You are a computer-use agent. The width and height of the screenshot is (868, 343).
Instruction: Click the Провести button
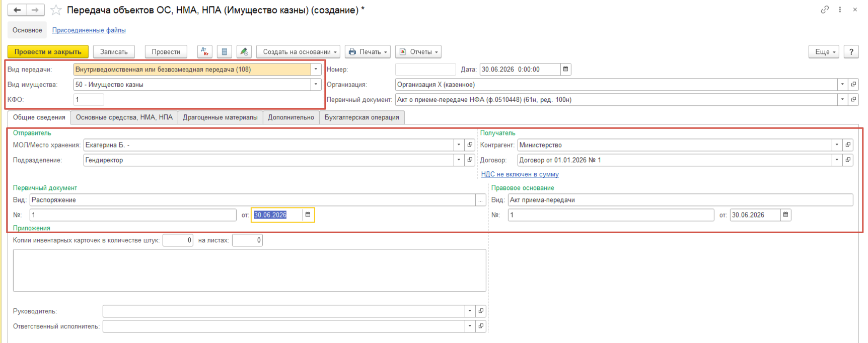click(x=166, y=52)
